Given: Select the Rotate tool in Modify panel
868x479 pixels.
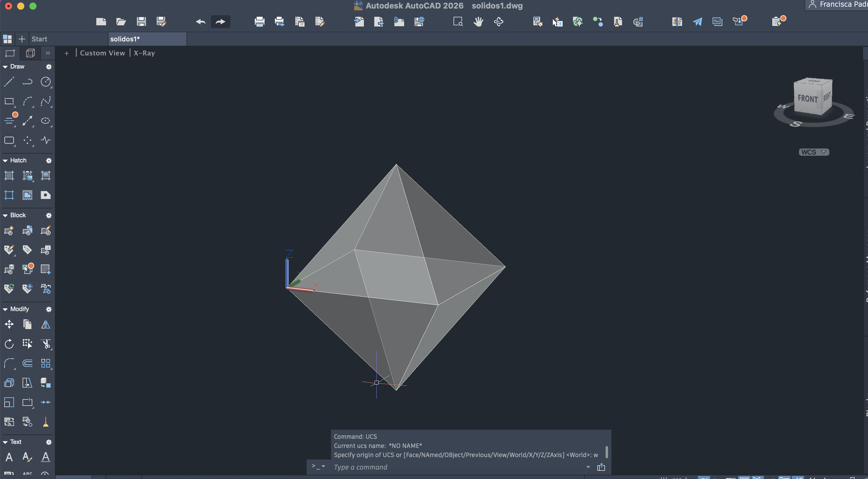Looking at the screenshot, I should 9,344.
